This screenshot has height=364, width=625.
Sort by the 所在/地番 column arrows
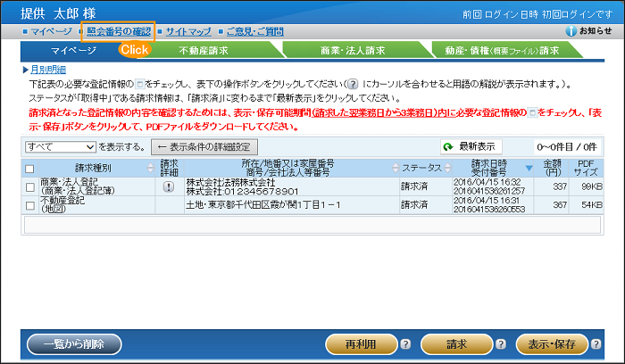pyautogui.click(x=395, y=168)
